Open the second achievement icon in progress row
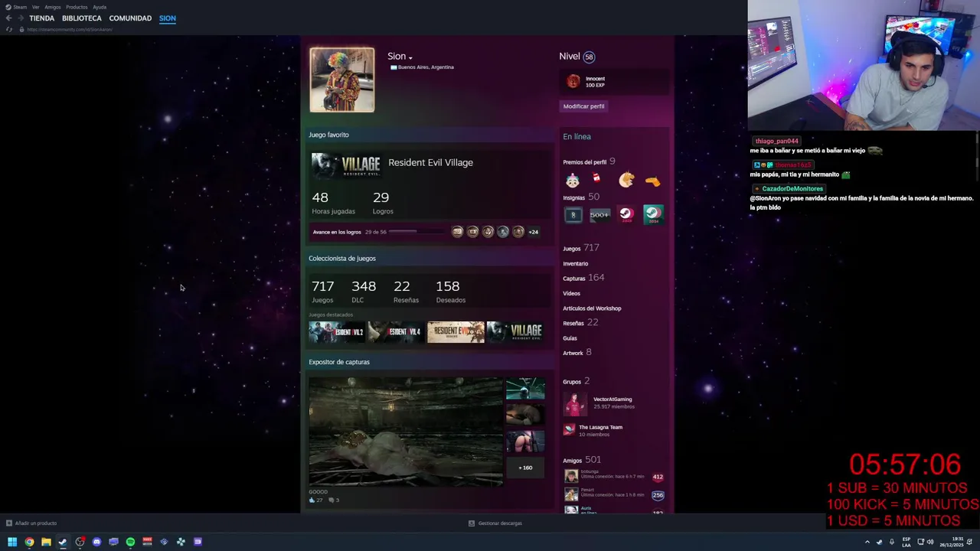 tap(472, 232)
